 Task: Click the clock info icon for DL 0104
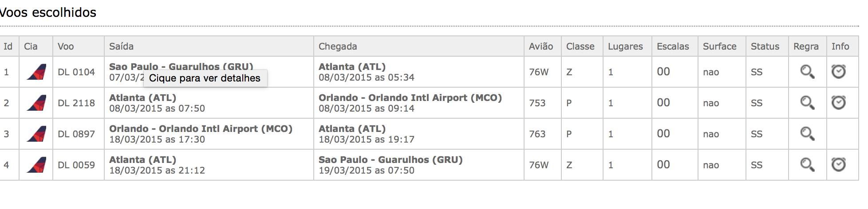pyautogui.click(x=838, y=71)
